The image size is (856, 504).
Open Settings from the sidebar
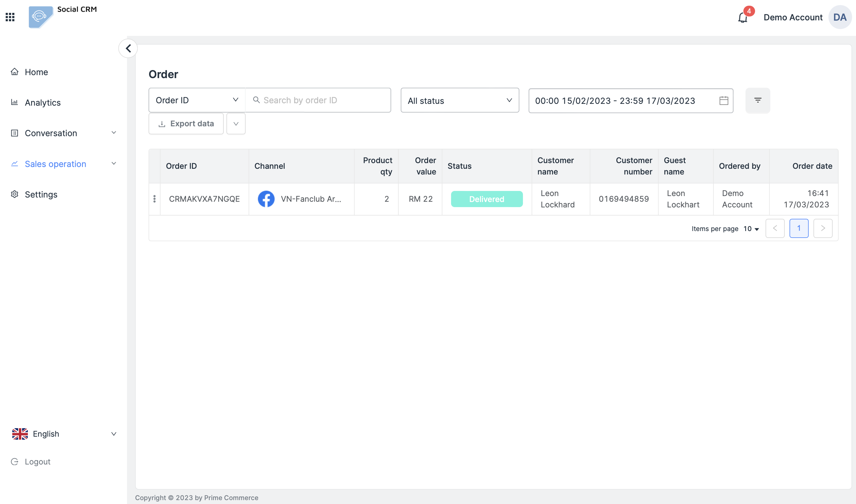(x=41, y=195)
